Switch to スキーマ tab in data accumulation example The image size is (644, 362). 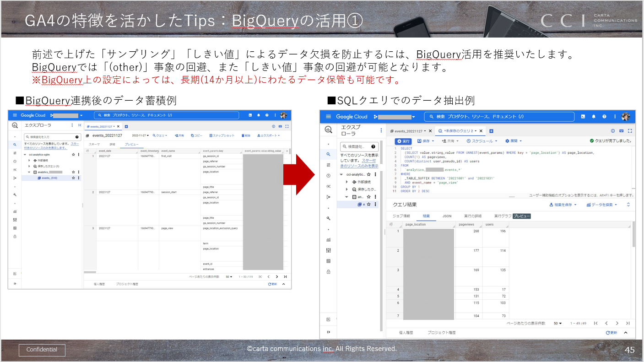(94, 144)
